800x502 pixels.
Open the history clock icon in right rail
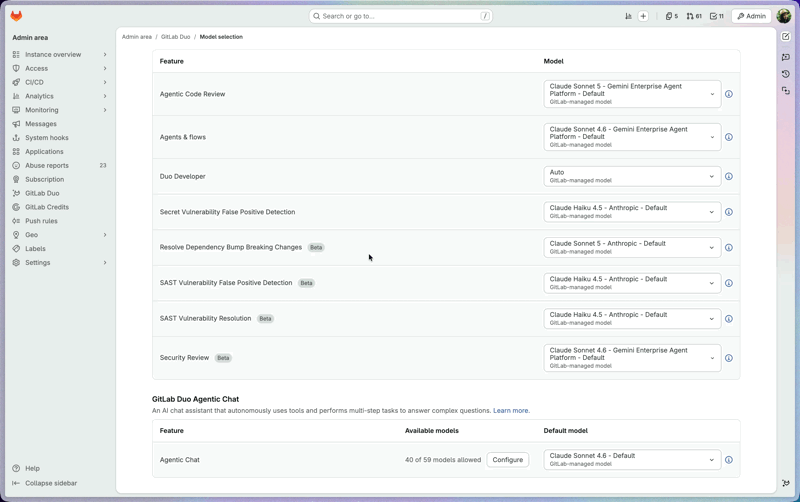click(786, 74)
